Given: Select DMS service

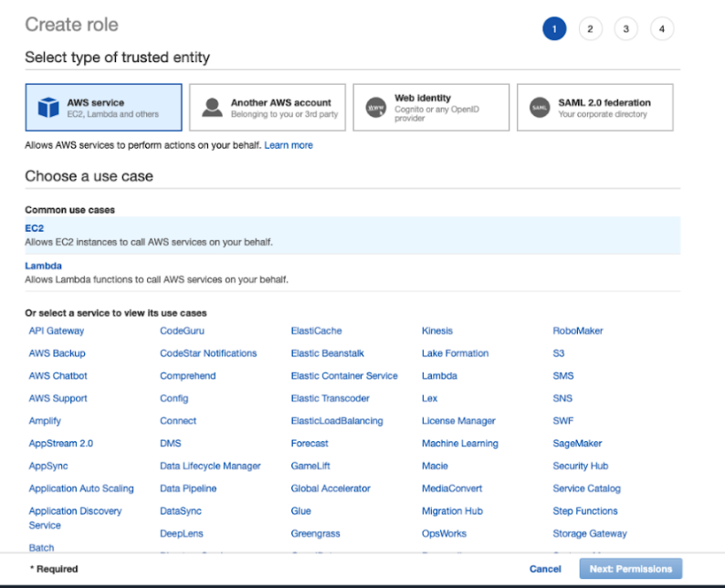Looking at the screenshot, I should coord(170,444).
